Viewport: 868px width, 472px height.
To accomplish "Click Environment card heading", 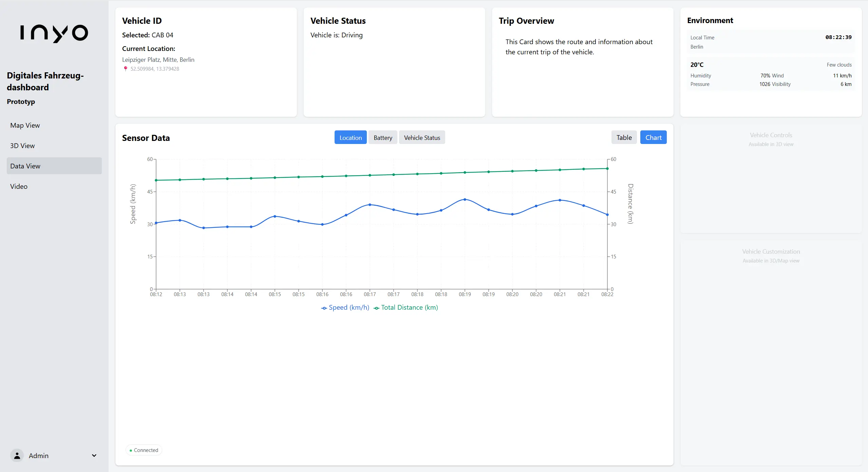I will [x=710, y=21].
